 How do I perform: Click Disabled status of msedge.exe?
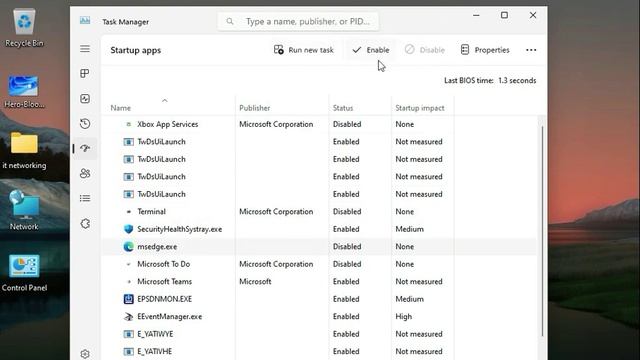(347, 247)
